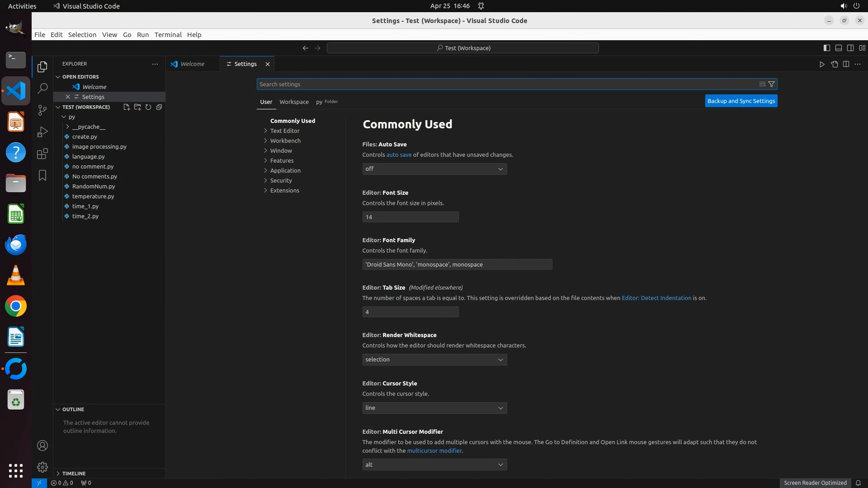Screen dimensions: 868x488
Task: Click the settings filter funnel icon
Action: point(772,84)
